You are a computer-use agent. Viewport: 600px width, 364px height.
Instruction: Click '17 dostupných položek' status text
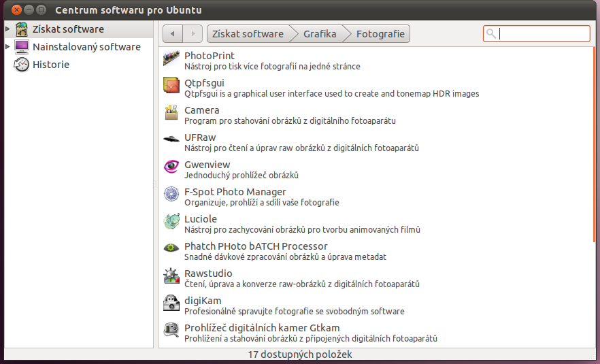300,354
